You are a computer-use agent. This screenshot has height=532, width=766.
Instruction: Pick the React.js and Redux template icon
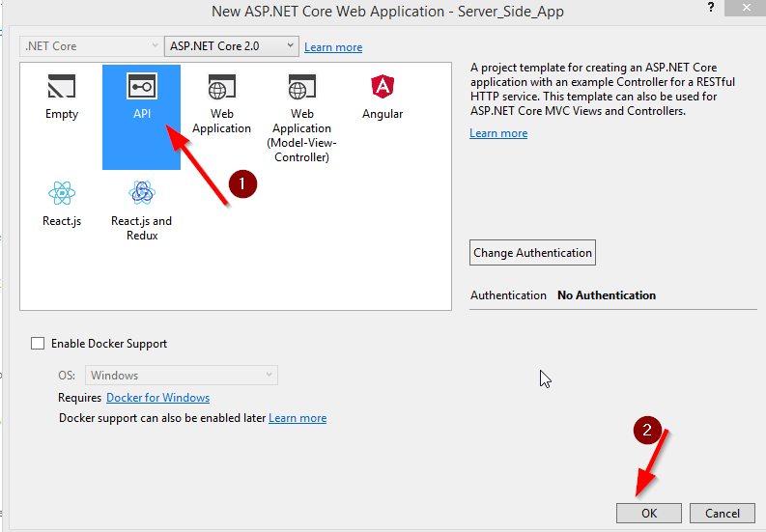pos(142,192)
